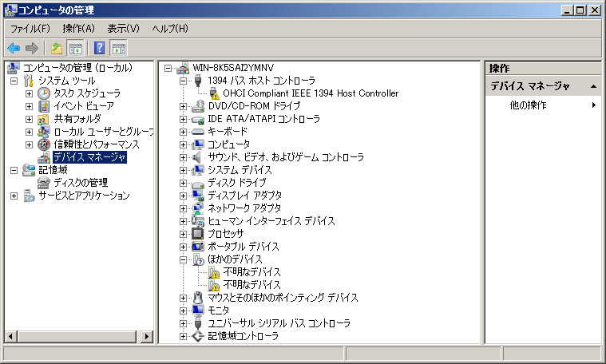
Task: Click the Back arrow toolbar icon
Action: coord(14,49)
